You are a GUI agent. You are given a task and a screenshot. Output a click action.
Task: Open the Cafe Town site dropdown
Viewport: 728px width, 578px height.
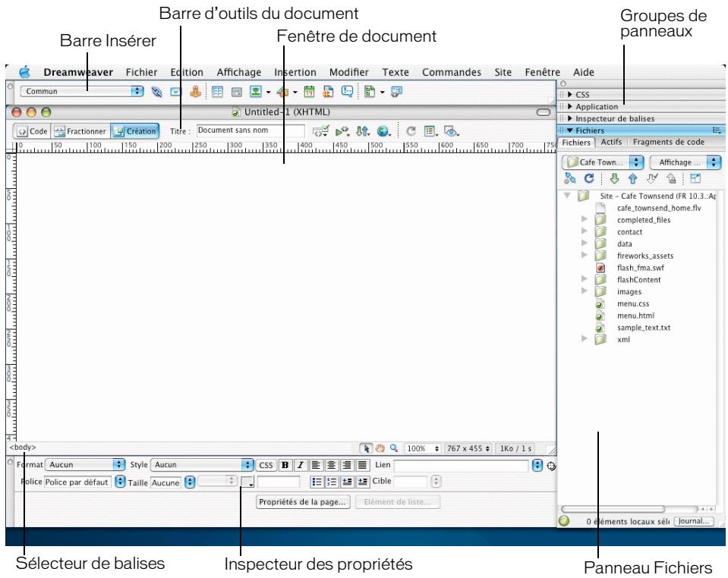[603, 162]
